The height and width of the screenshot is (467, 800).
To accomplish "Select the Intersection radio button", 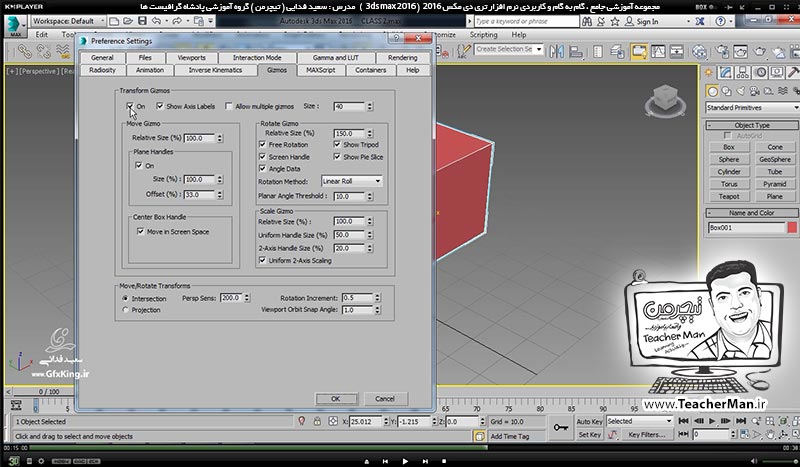I will tap(126, 298).
